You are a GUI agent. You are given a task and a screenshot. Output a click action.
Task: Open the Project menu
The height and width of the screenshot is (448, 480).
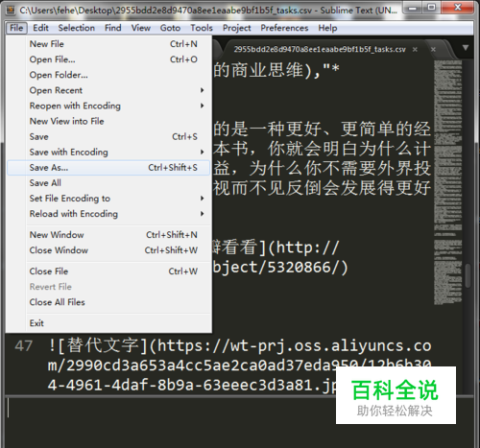237,28
